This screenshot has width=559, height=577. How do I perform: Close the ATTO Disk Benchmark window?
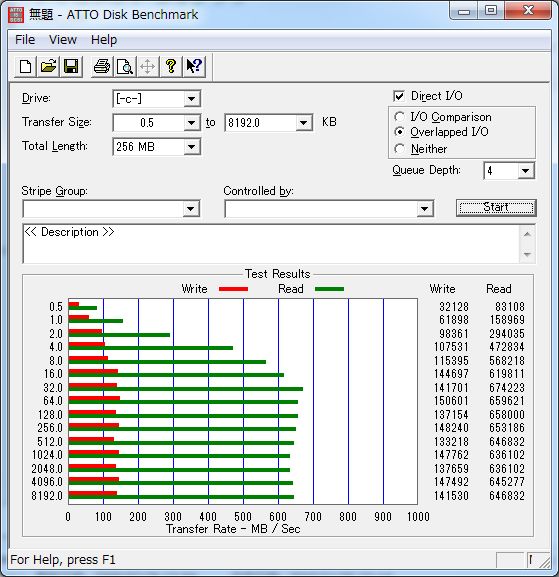528,11
